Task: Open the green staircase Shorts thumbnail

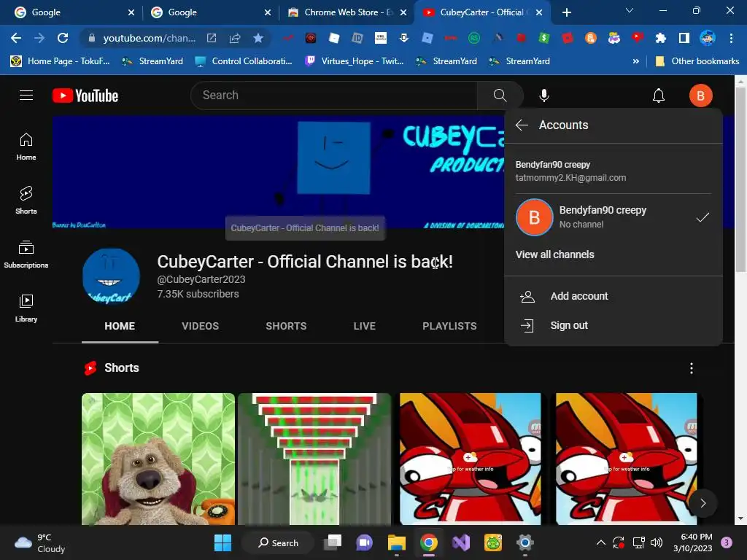Action: tap(314, 459)
